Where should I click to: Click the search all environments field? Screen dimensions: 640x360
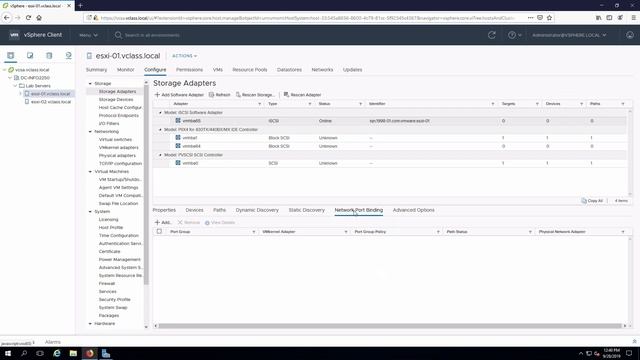point(152,36)
